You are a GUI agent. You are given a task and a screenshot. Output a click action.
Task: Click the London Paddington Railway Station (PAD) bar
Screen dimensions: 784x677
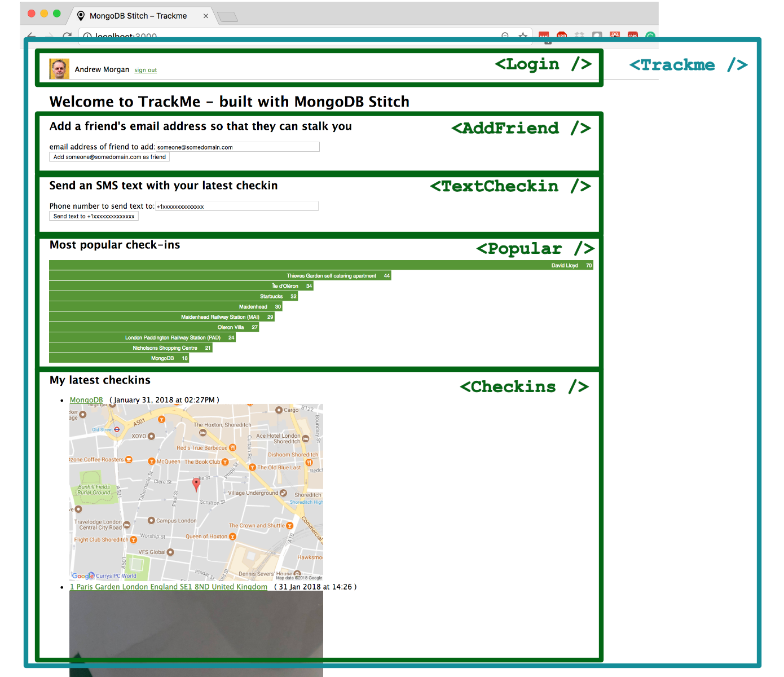click(x=142, y=337)
